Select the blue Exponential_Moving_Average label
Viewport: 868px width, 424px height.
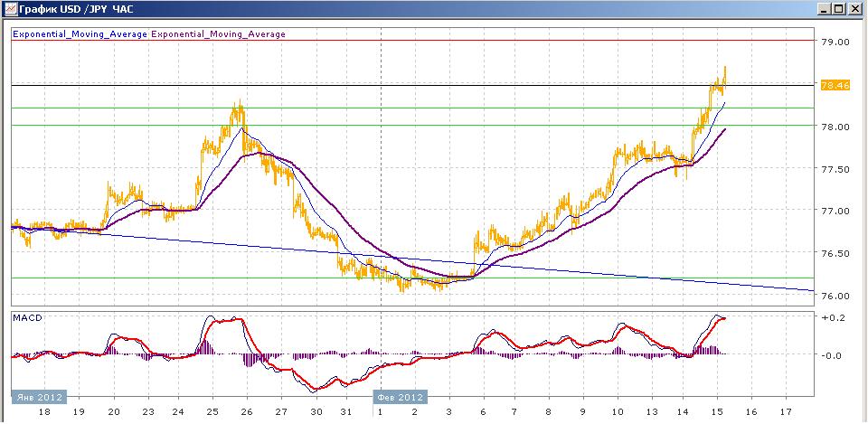(x=80, y=34)
